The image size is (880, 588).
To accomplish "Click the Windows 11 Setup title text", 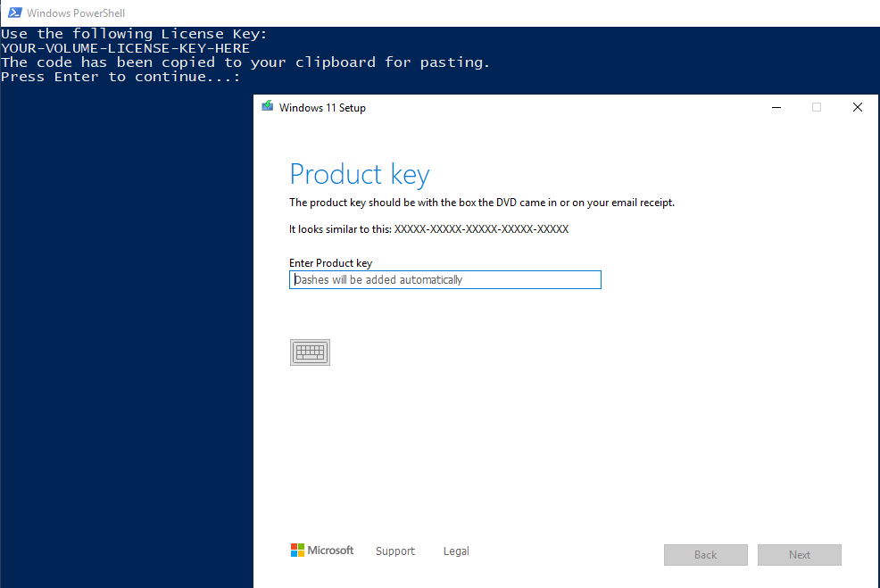I will point(322,108).
